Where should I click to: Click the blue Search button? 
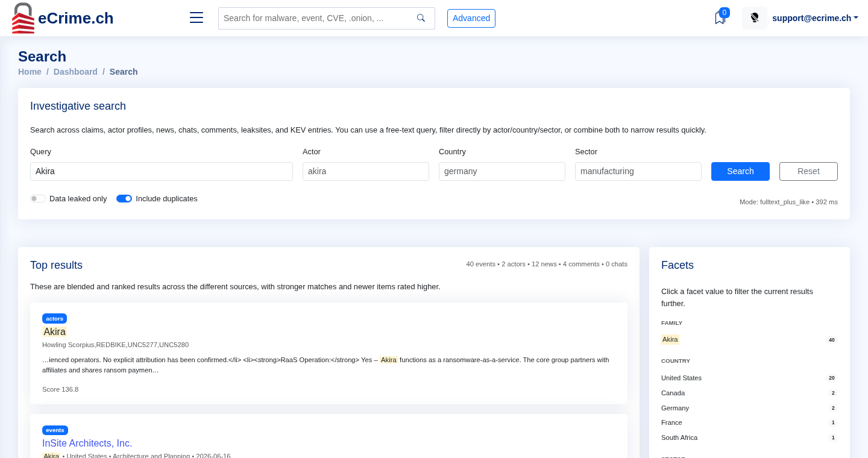click(740, 171)
